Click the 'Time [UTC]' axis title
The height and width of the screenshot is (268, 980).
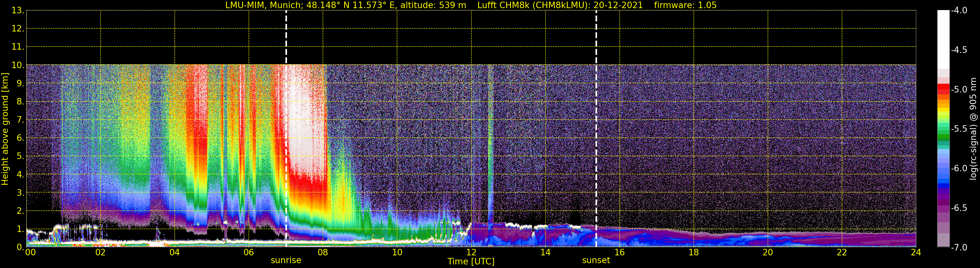[x=471, y=262]
